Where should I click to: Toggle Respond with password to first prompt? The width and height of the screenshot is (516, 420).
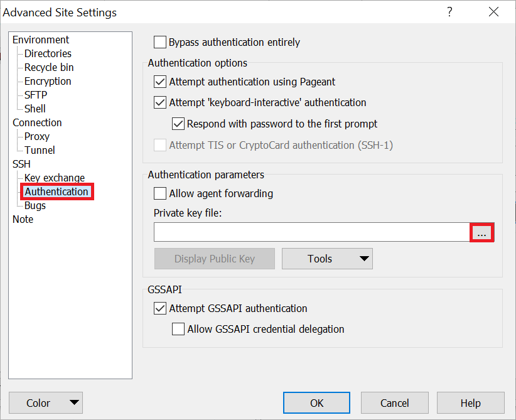[x=178, y=124]
